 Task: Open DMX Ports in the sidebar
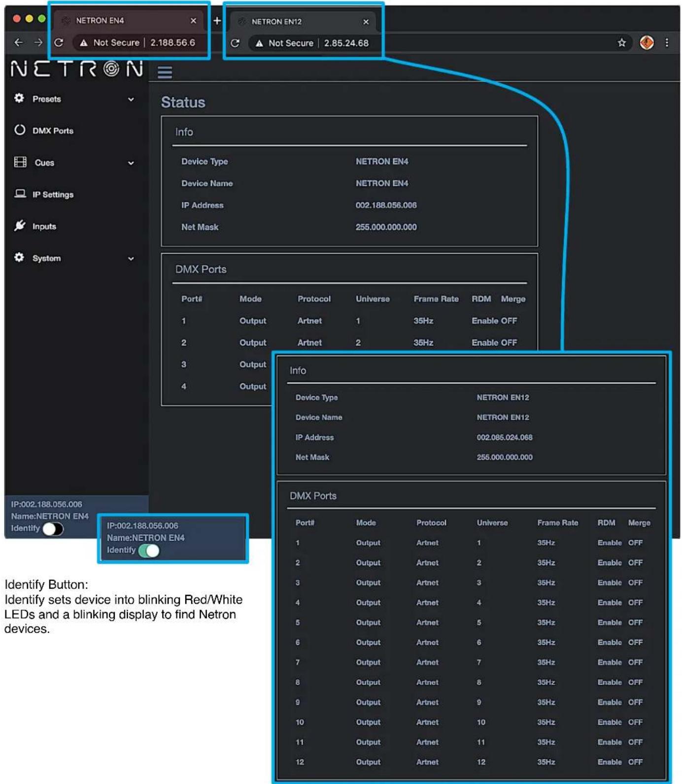pos(53,131)
